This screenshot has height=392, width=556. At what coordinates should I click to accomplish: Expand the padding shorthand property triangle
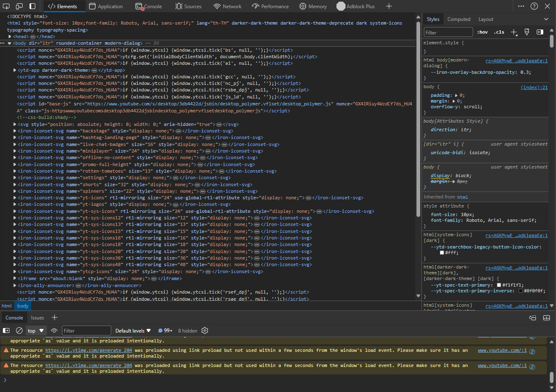click(x=456, y=95)
